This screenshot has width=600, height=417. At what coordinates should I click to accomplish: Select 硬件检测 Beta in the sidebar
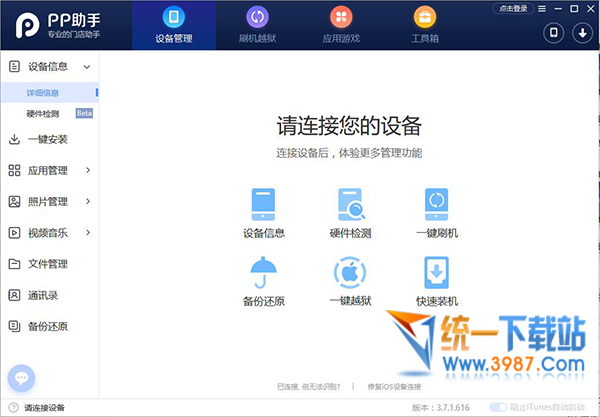coord(43,114)
